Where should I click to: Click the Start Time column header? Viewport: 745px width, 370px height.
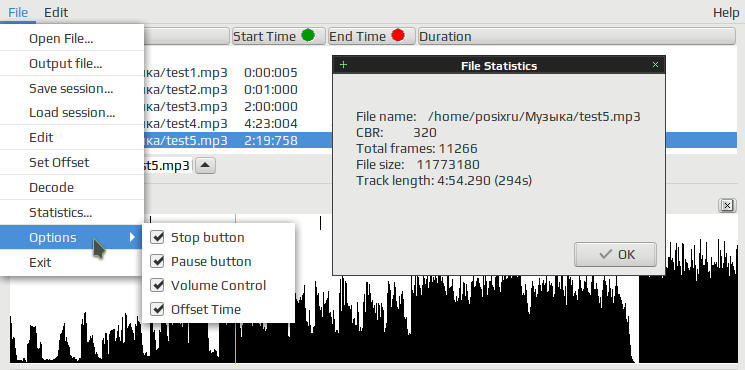[x=278, y=37]
